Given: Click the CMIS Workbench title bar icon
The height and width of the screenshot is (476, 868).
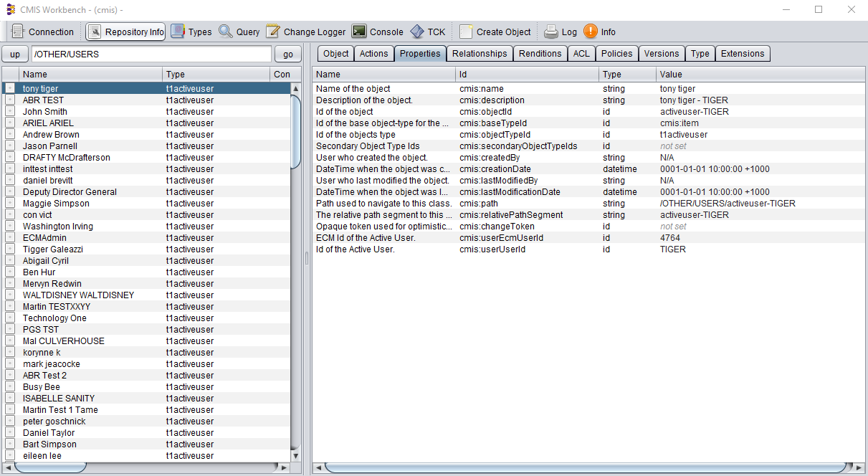Looking at the screenshot, I should 10,10.
